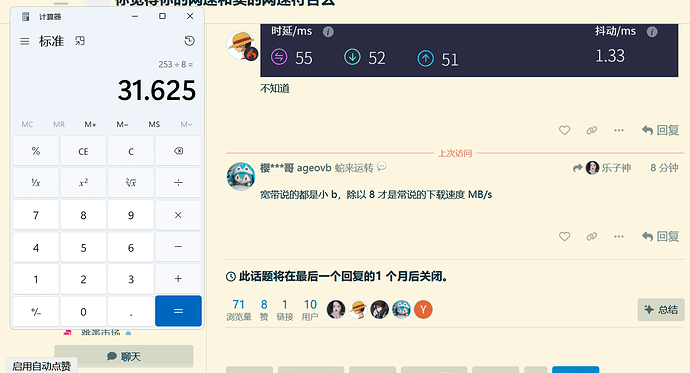Screen dimensions: 690x373
Task: Select the square root key
Action: click(x=131, y=183)
